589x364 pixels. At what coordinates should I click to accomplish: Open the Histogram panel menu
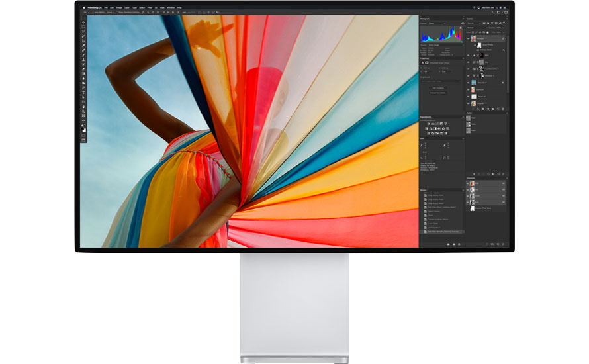click(x=463, y=19)
